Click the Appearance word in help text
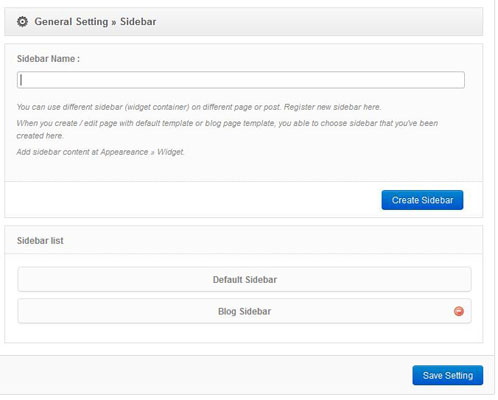Viewport: 498px width, 400px height. point(124,152)
